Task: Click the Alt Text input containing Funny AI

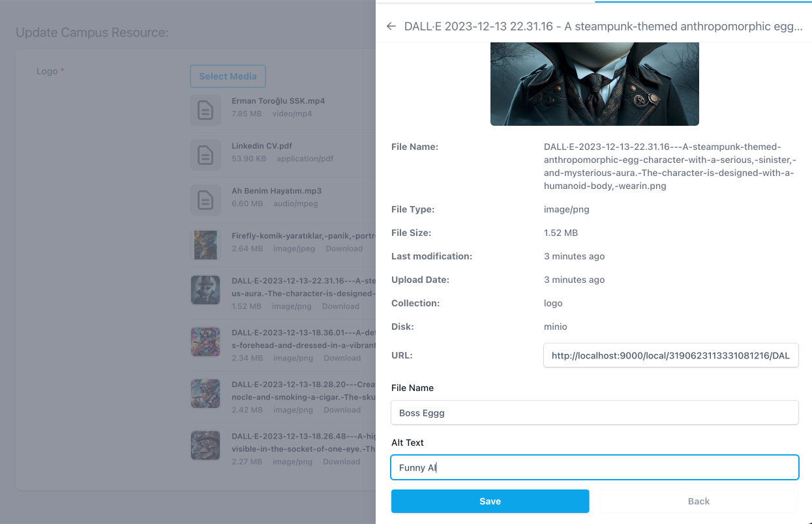Action: tap(595, 467)
